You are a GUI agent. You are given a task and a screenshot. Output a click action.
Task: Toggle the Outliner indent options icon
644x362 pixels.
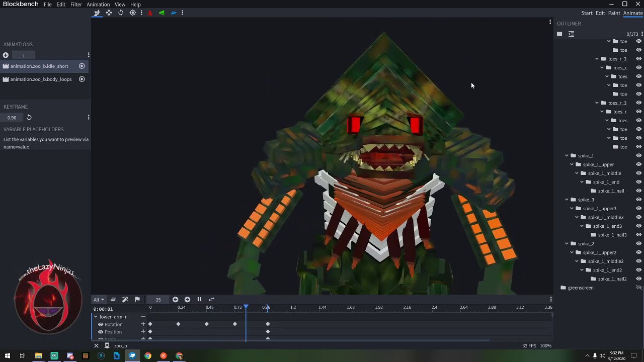[571, 34]
